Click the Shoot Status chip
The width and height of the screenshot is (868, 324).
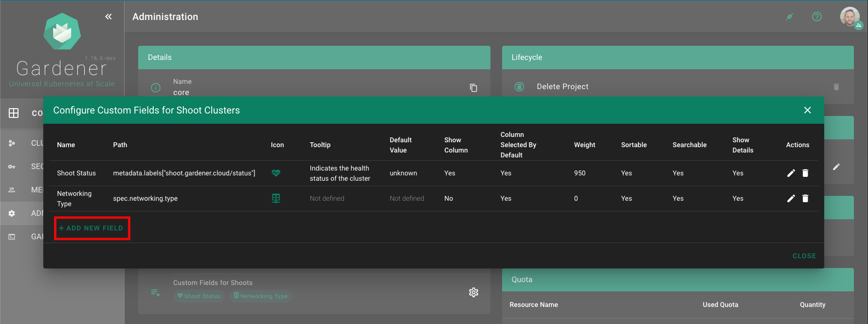click(199, 296)
